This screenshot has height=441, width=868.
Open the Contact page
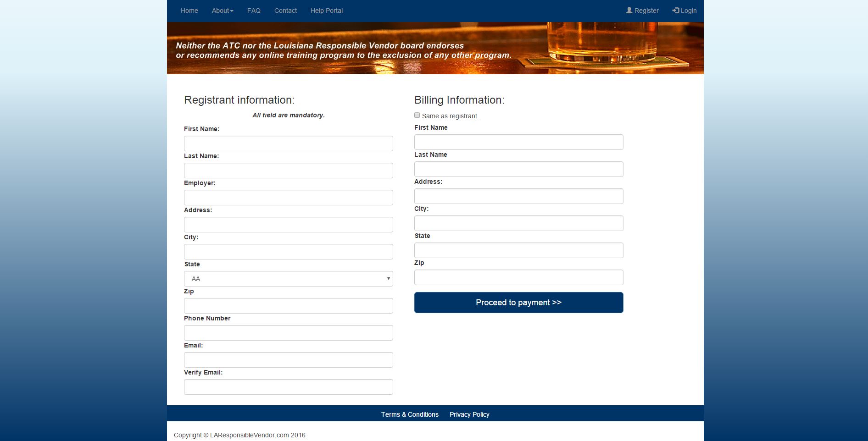(285, 11)
